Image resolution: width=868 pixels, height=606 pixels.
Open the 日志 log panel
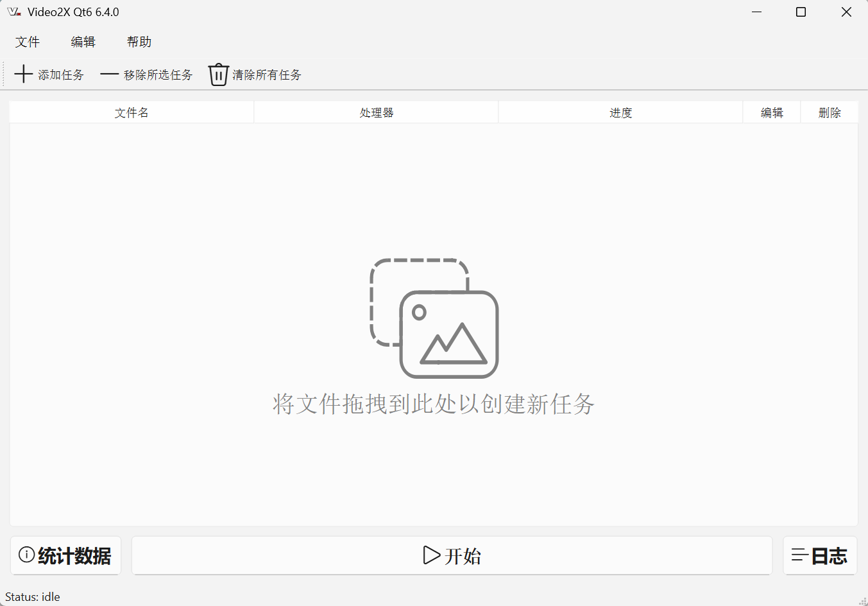point(820,555)
